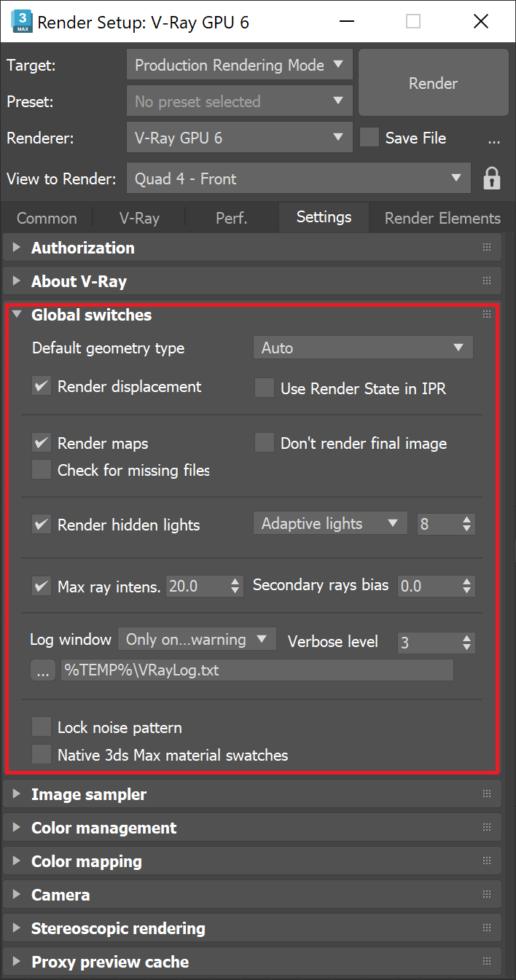This screenshot has height=980, width=516.
Task: Lock the viewport selection padlock icon
Action: 492,178
